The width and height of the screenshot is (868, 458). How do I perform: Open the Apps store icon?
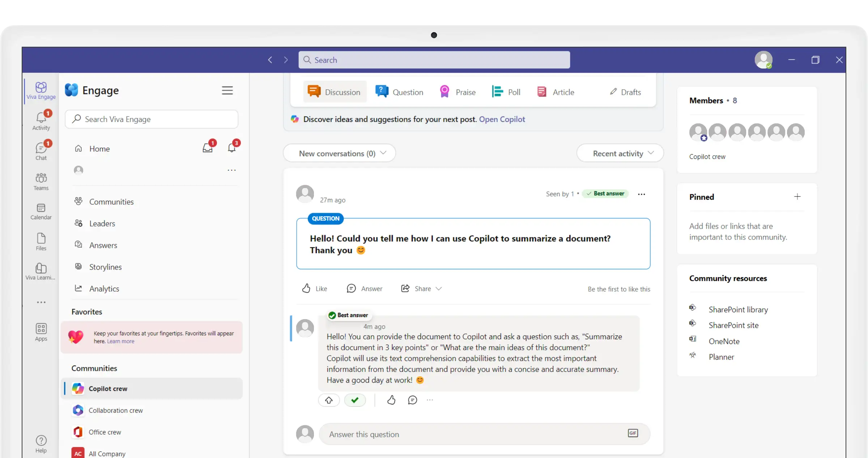[41, 332]
